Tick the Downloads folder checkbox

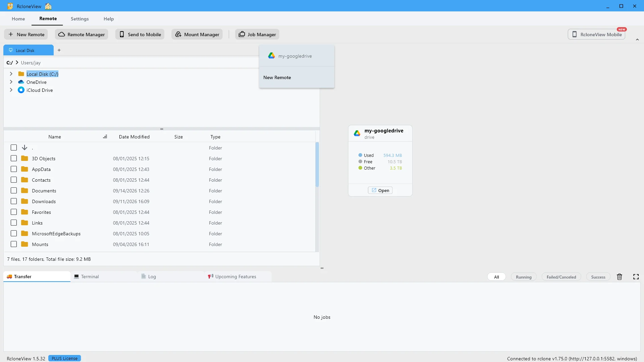(14, 201)
